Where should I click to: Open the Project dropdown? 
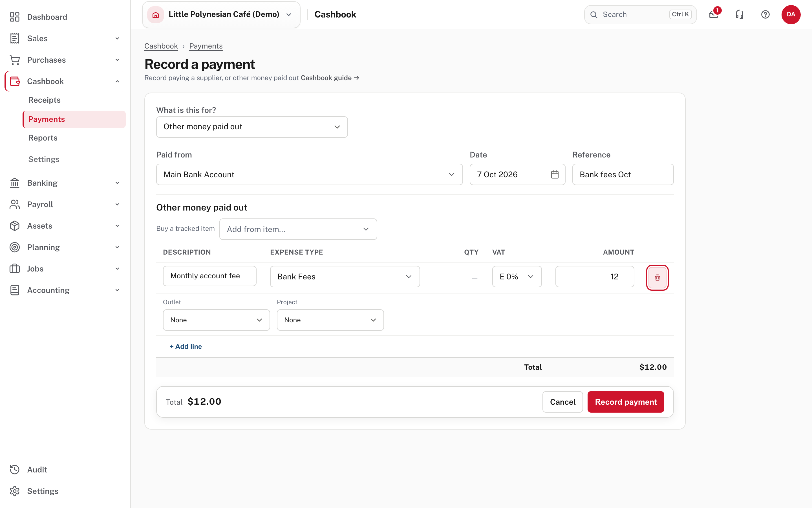(x=330, y=320)
